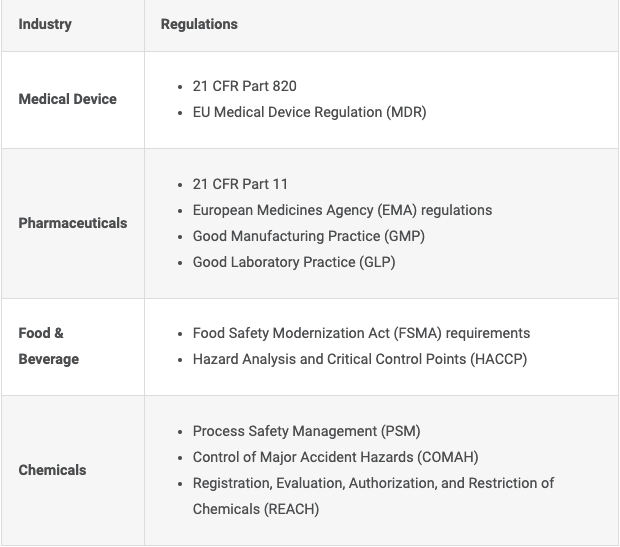620x547 pixels.
Task: Click the Regulations column header
Action: pos(199,24)
